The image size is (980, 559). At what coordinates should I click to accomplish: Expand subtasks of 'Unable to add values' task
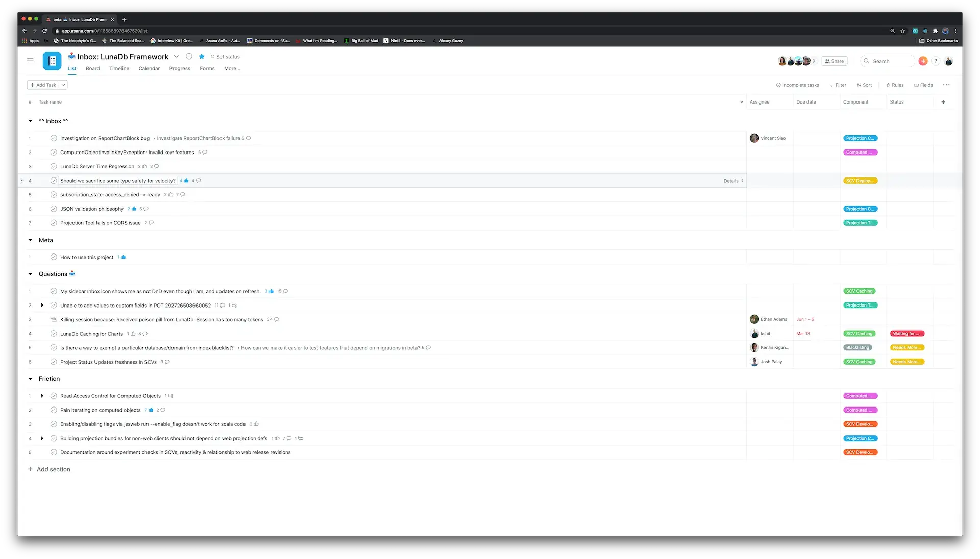42,306
